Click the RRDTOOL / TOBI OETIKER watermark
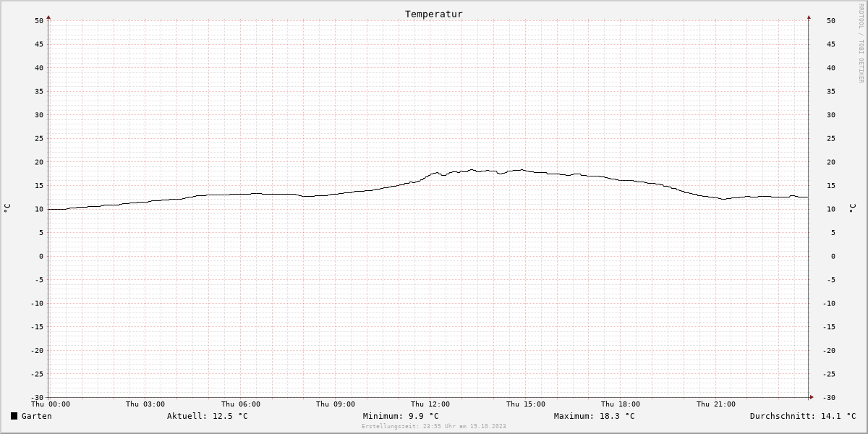 [861, 43]
